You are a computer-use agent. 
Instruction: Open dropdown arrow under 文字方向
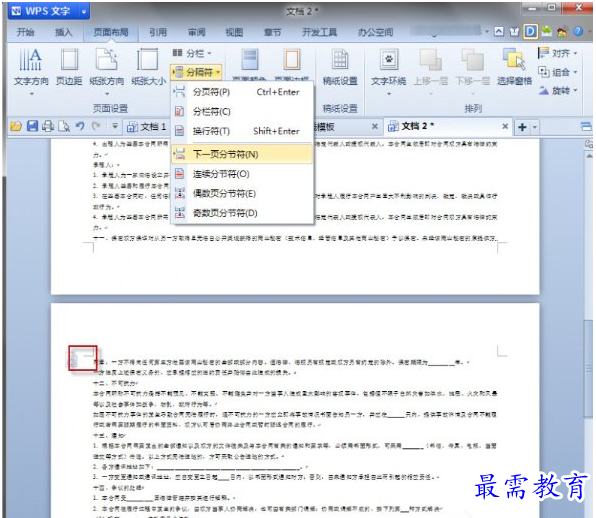31,93
